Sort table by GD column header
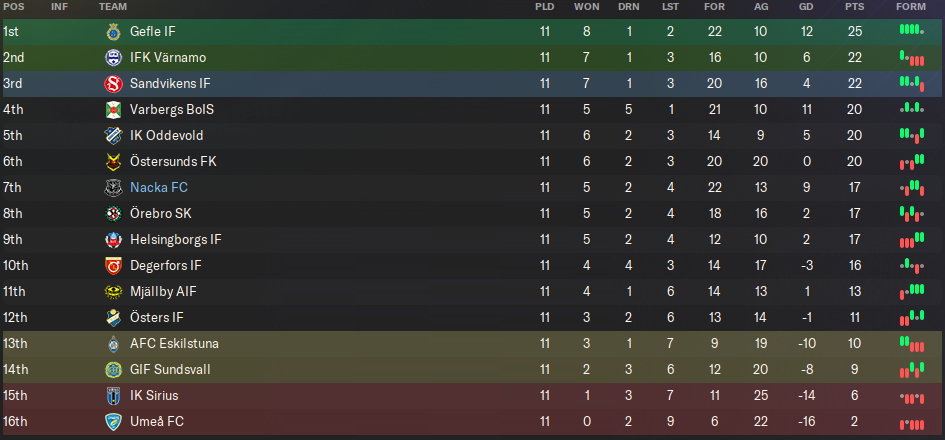 806,7
